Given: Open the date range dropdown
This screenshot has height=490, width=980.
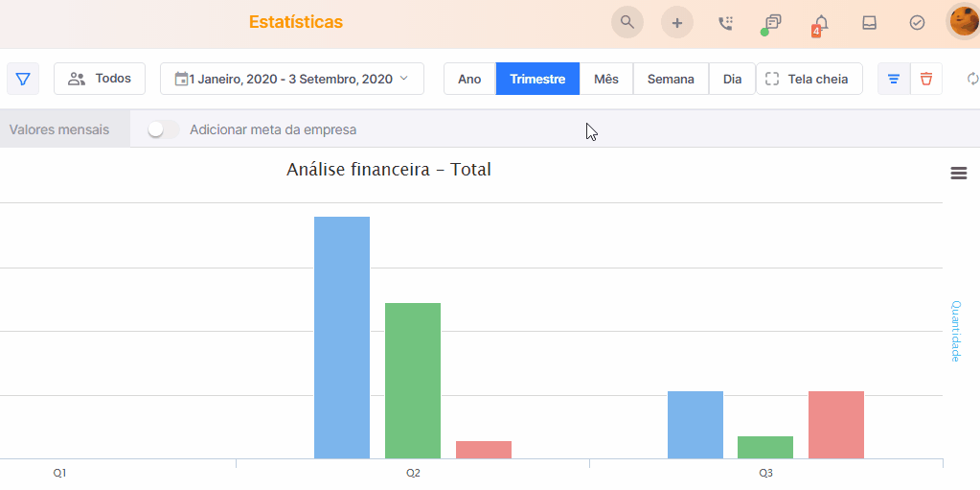Looking at the screenshot, I should [292, 79].
